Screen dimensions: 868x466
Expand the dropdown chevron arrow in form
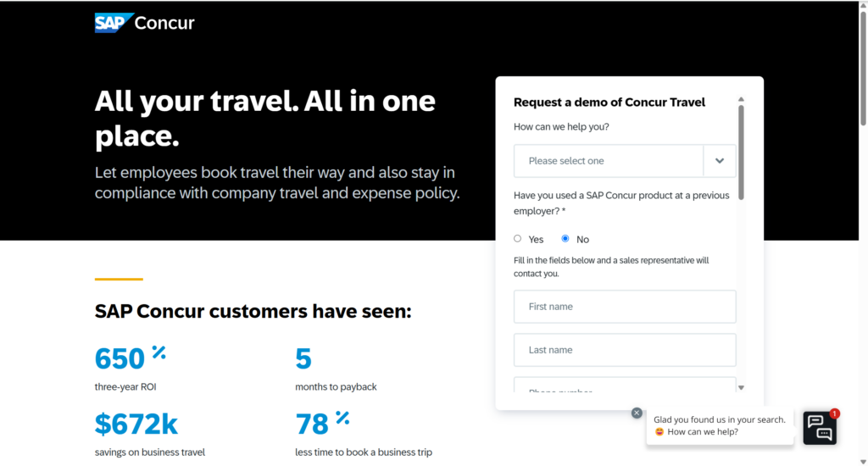click(720, 161)
